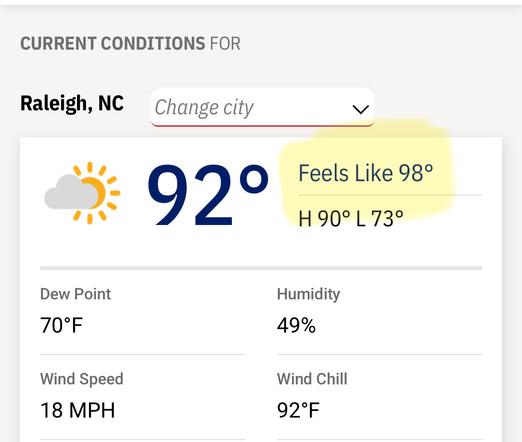This screenshot has width=522, height=442.
Task: Click the Feels Like 98° reading
Action: pyautogui.click(x=366, y=173)
